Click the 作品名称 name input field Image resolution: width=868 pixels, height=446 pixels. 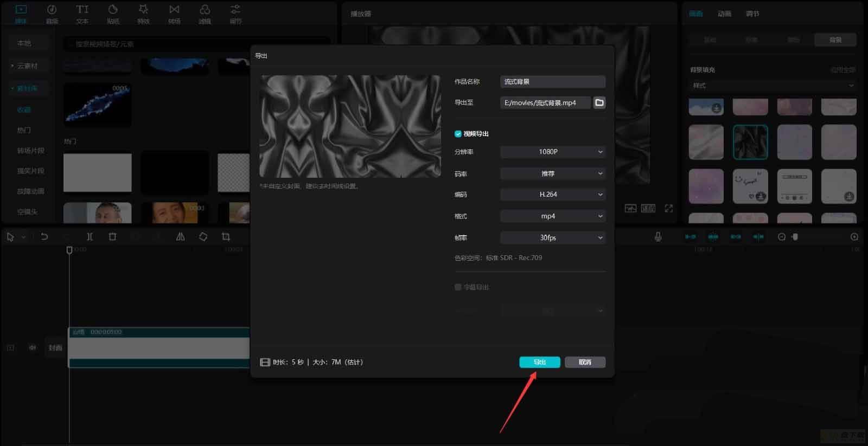click(553, 82)
